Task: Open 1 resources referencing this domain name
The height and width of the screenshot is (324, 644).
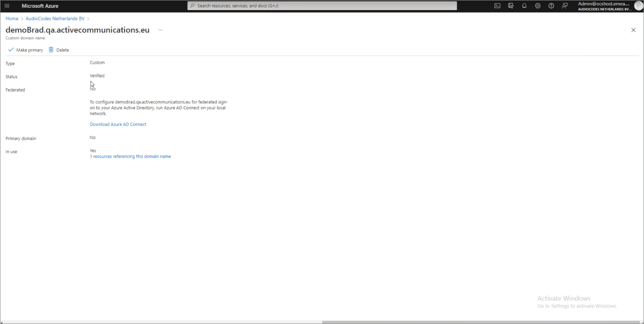Action: click(130, 157)
